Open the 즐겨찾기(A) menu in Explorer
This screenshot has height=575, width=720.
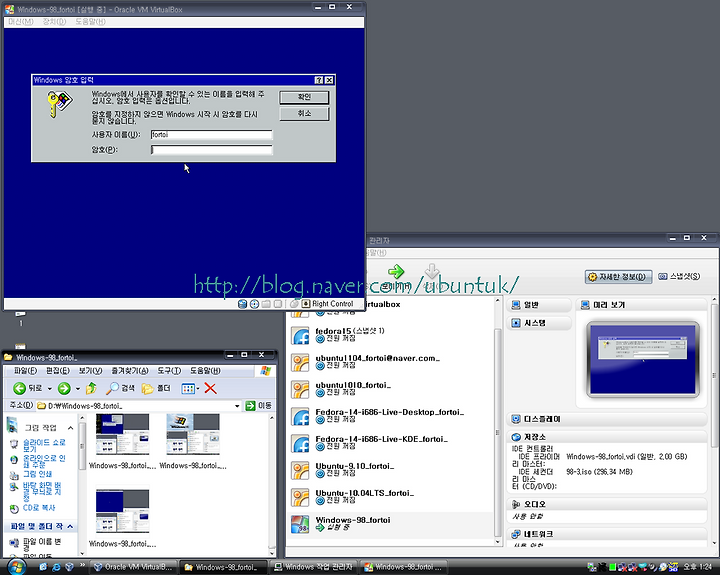coord(130,371)
